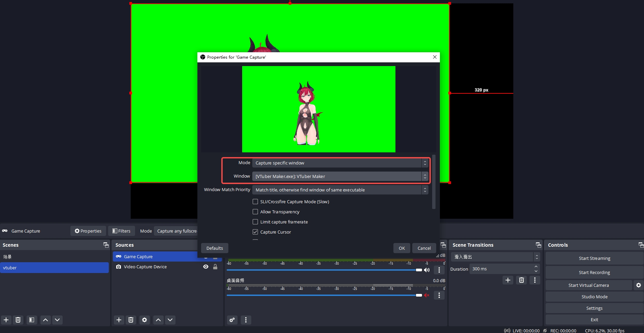This screenshot has height=333, width=644.
Task: Move source down with arrow icon
Action: point(170,320)
